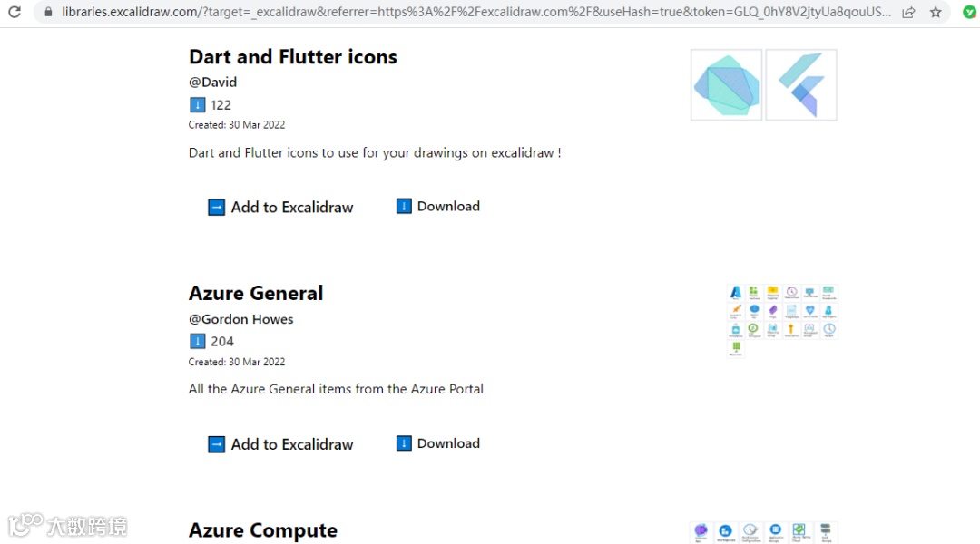Open the green extension icon in toolbar
The width and height of the screenshot is (980, 544).
point(969,13)
